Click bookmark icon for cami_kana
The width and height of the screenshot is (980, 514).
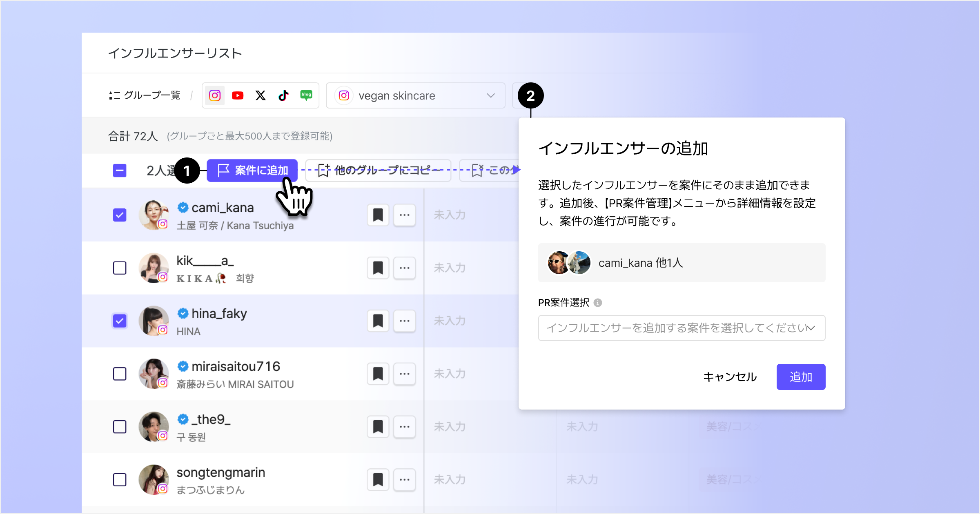[378, 215]
